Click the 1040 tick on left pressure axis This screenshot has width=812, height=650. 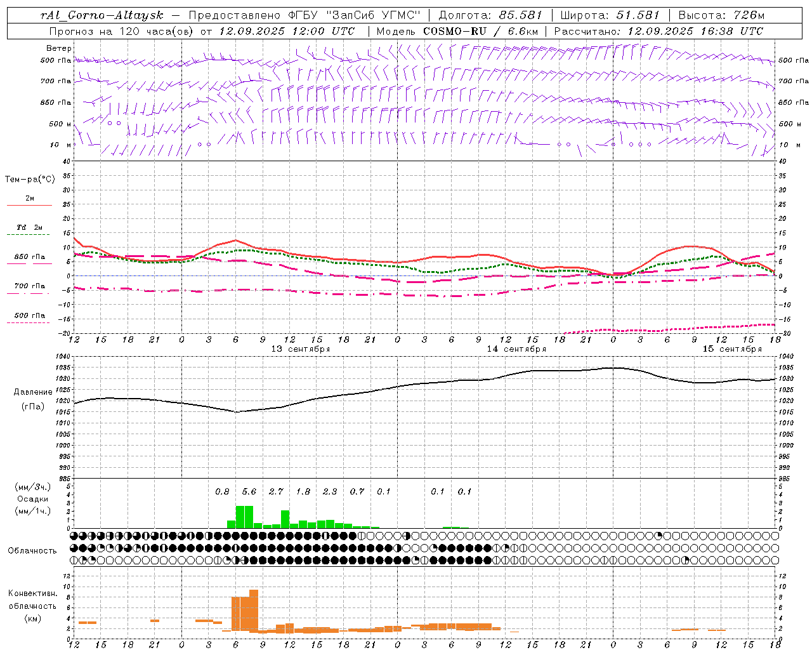point(63,357)
